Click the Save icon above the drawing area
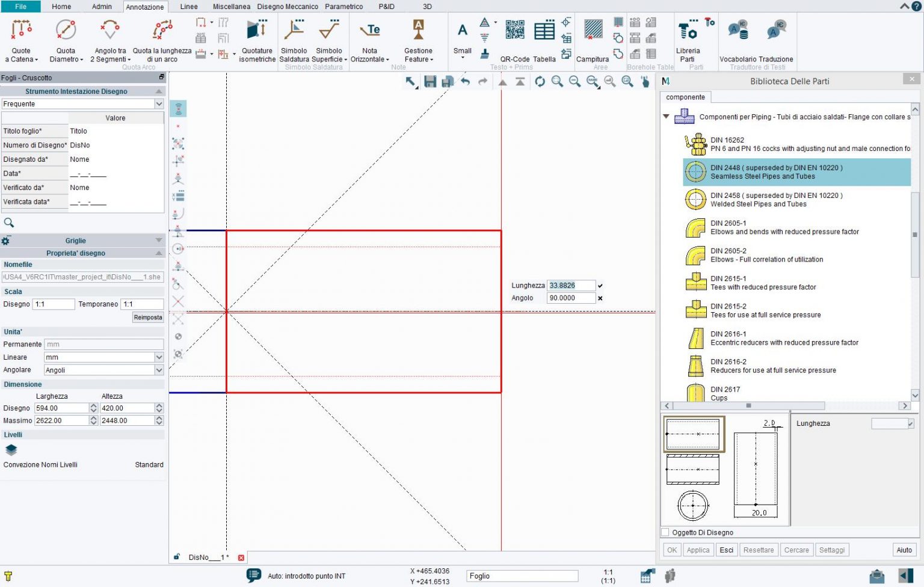The height and width of the screenshot is (587, 924). tap(430, 82)
